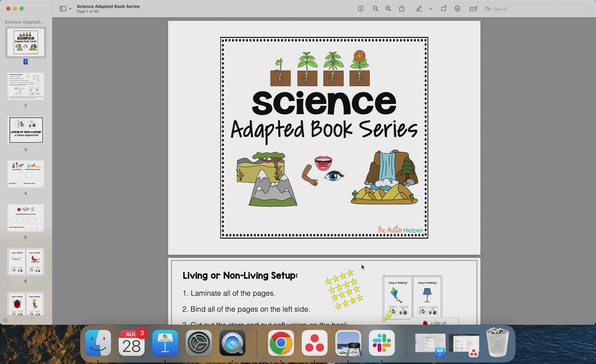
Task: Open the Share icon in the toolbar
Action: pyautogui.click(x=402, y=9)
